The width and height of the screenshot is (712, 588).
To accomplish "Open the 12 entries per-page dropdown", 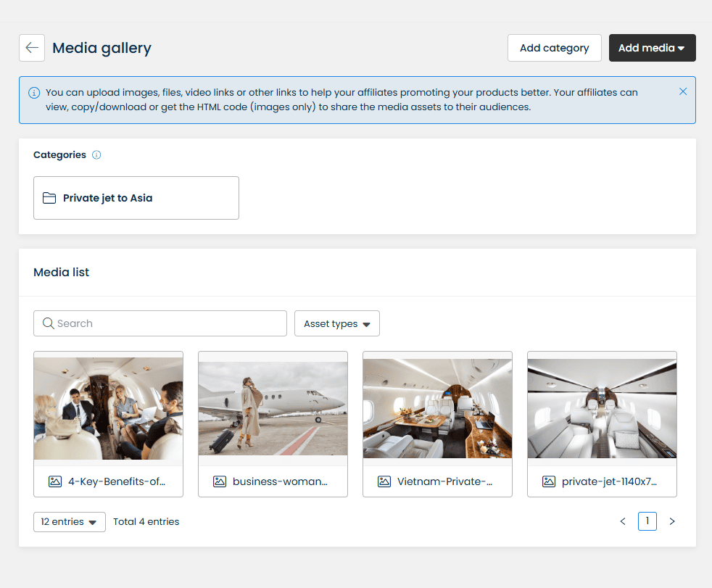I will click(69, 521).
